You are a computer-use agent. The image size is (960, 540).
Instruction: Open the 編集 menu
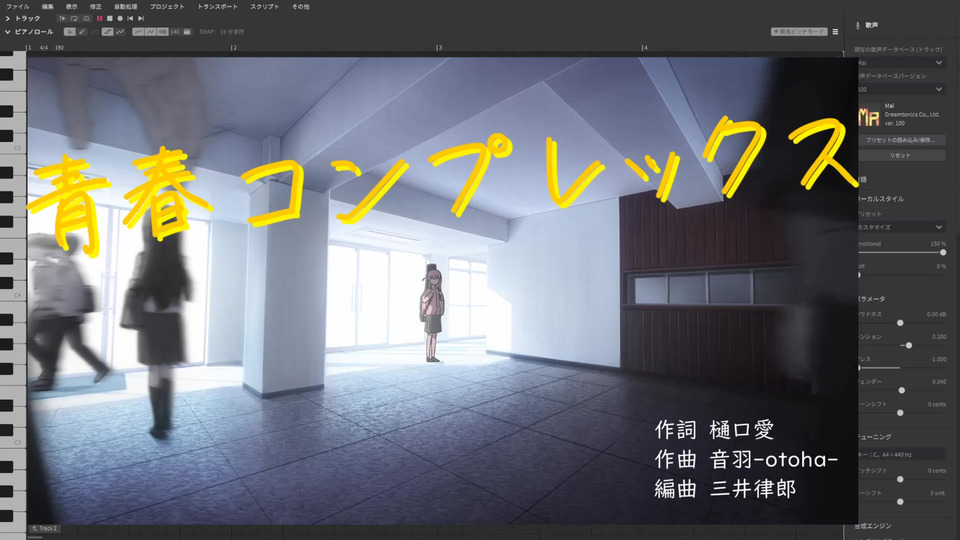coord(48,7)
